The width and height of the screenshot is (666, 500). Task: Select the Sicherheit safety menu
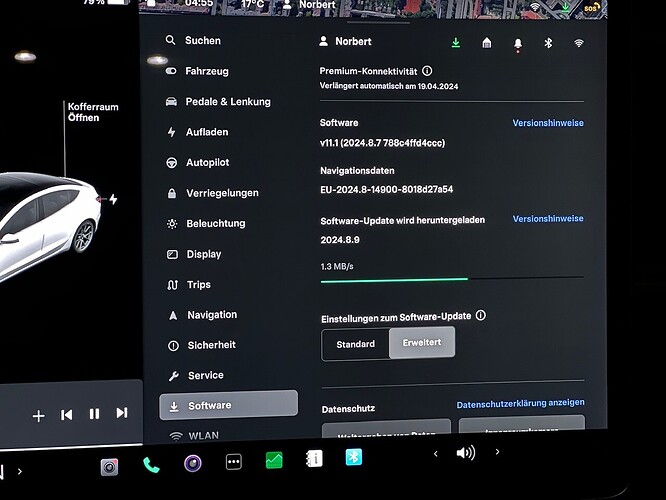coord(202,345)
